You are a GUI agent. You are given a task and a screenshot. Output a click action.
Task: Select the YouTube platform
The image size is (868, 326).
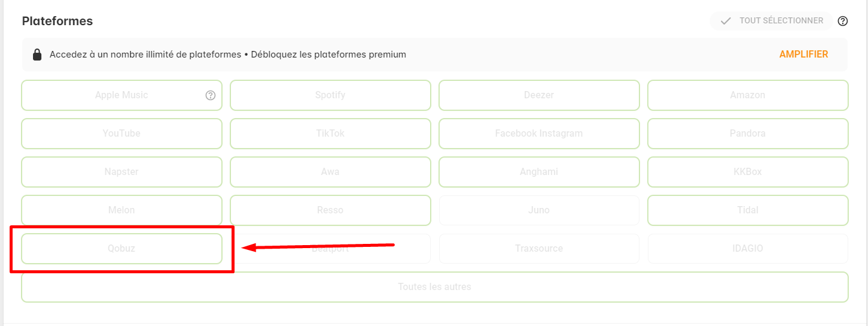[122, 134]
